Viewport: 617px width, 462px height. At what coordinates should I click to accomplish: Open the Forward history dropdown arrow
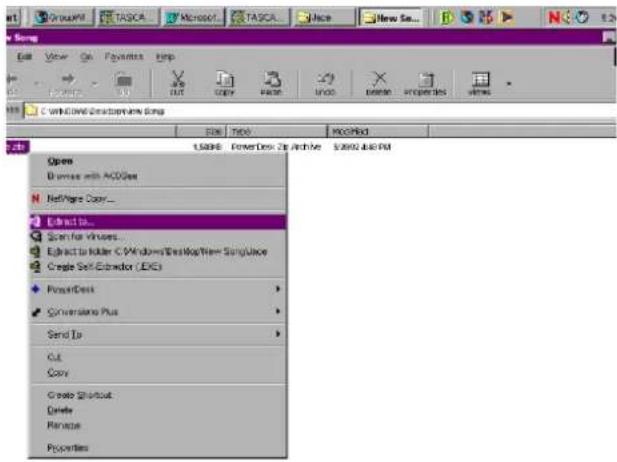(x=94, y=83)
